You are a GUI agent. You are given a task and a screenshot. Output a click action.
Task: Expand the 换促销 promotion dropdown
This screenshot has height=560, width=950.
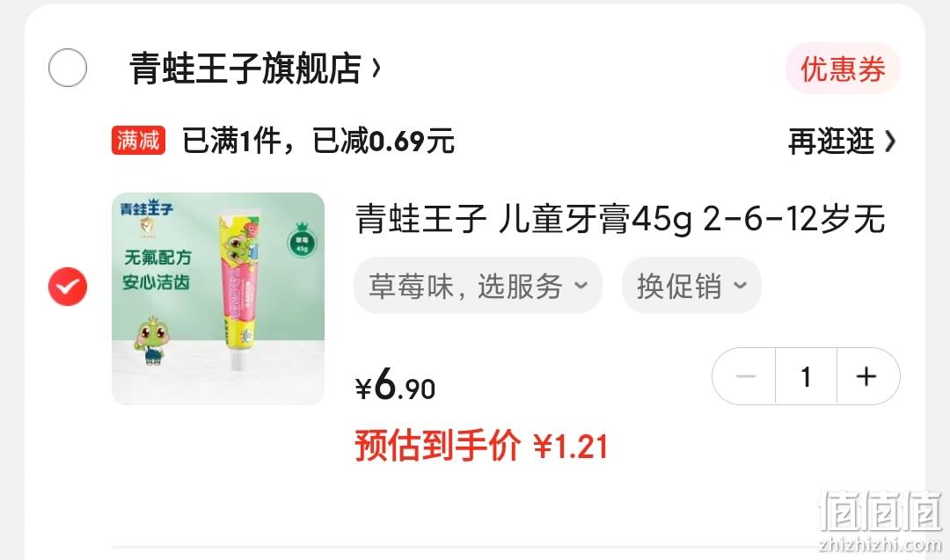coord(691,285)
